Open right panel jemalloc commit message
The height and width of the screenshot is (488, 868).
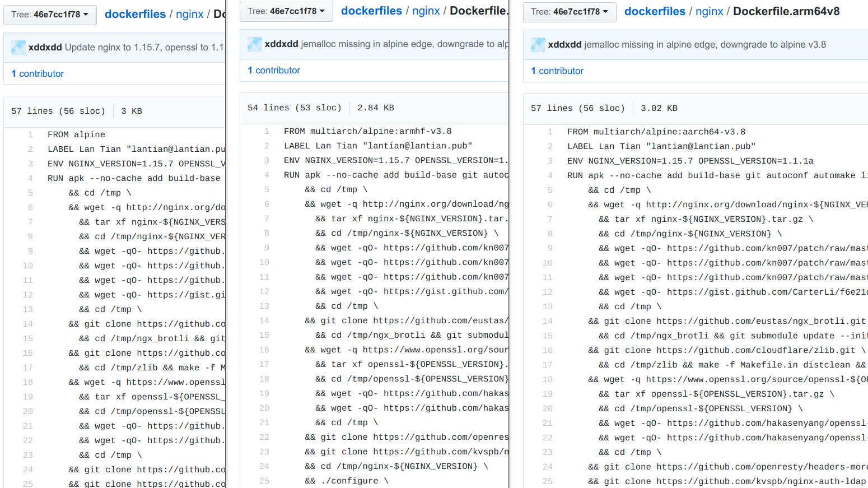click(x=705, y=45)
